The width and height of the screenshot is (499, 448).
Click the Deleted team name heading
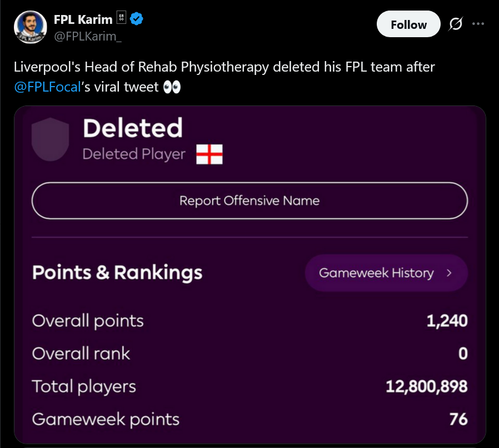point(132,128)
